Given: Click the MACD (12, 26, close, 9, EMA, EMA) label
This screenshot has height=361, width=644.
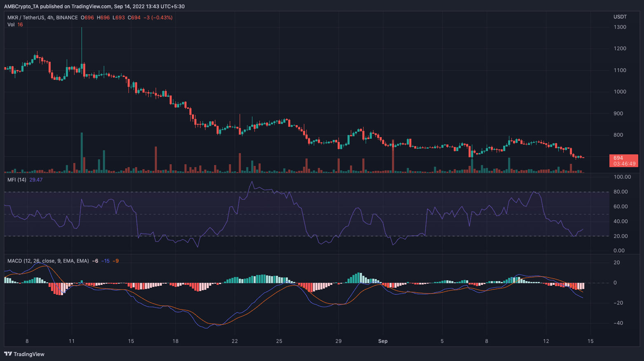Looking at the screenshot, I should tap(48, 261).
